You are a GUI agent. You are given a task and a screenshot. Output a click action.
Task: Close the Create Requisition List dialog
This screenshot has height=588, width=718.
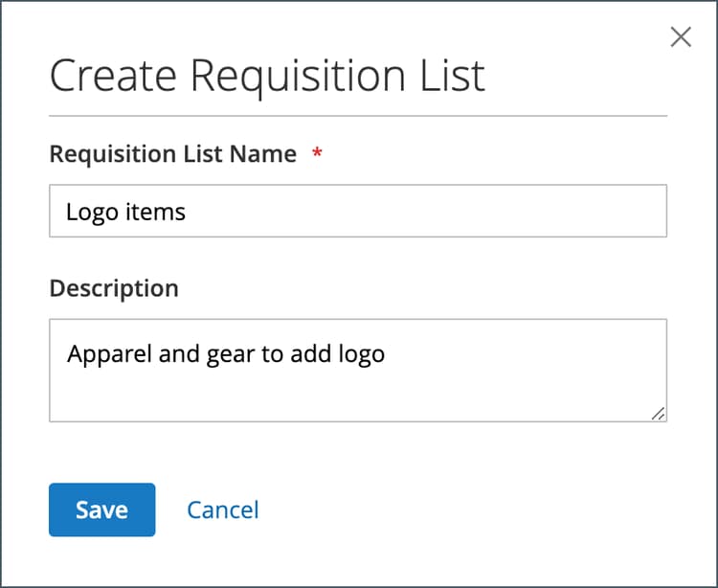click(681, 37)
